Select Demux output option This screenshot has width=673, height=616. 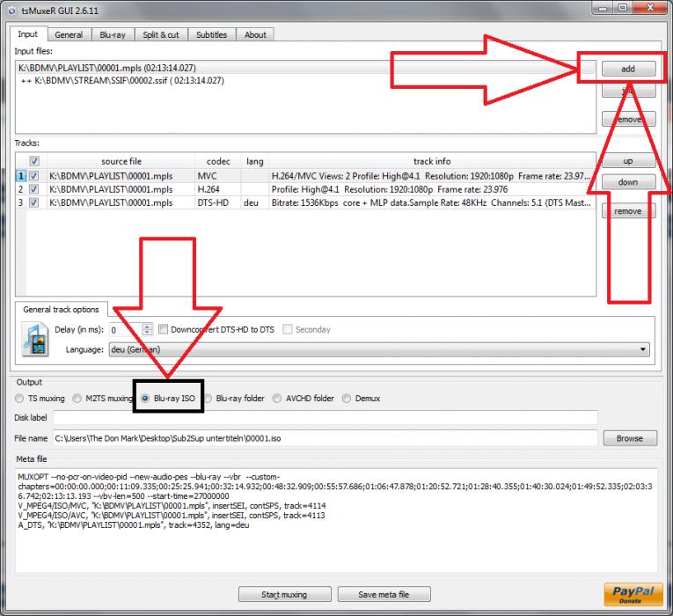click(347, 399)
